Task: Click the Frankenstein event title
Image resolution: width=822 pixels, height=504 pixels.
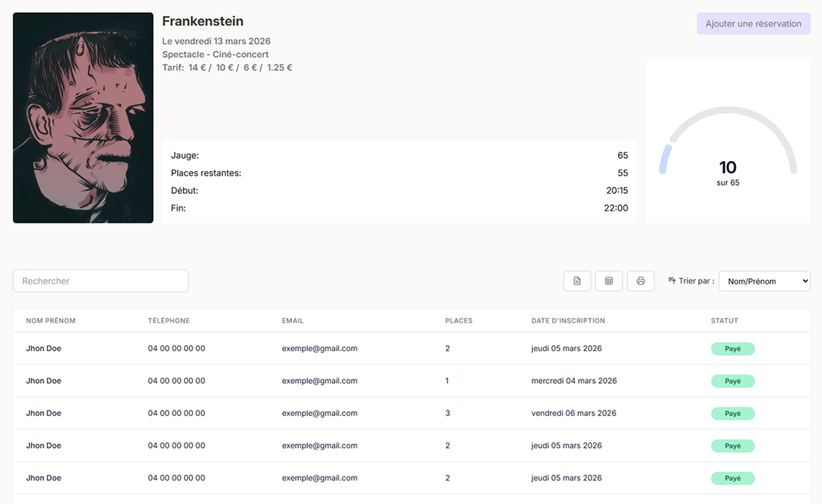Action: [x=203, y=21]
